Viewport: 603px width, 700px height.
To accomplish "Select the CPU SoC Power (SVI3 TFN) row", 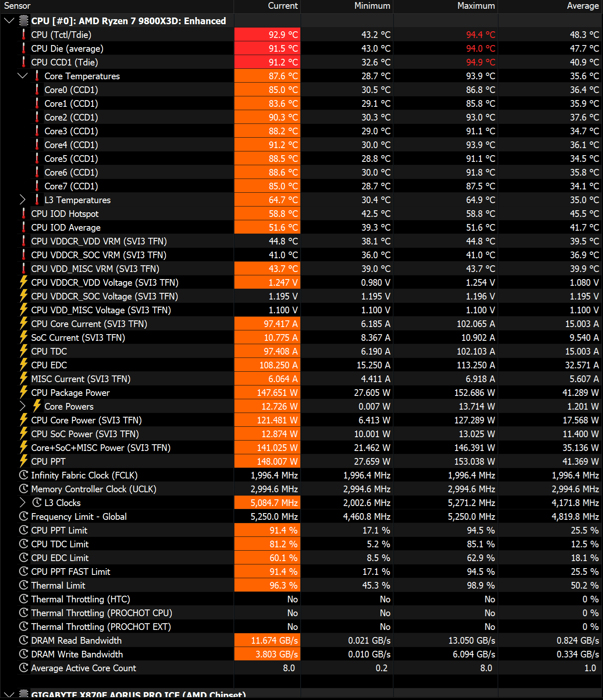I will click(301, 434).
